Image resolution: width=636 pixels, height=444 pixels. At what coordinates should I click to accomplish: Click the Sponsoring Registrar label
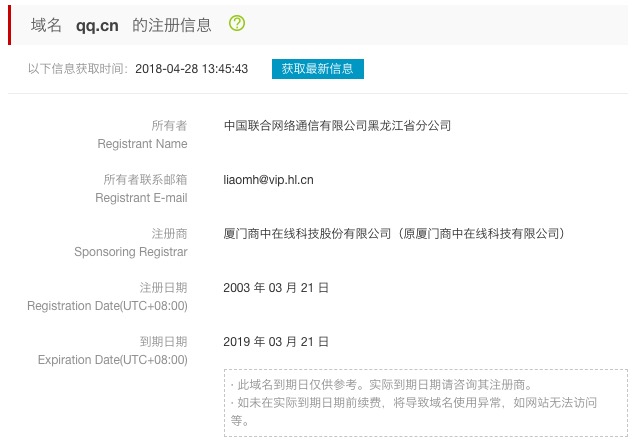[131, 252]
